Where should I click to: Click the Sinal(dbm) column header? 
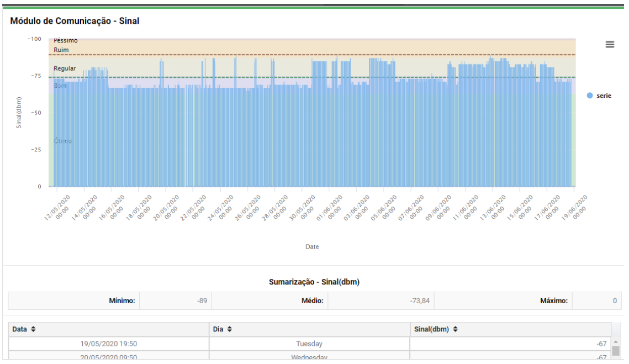tap(433, 329)
